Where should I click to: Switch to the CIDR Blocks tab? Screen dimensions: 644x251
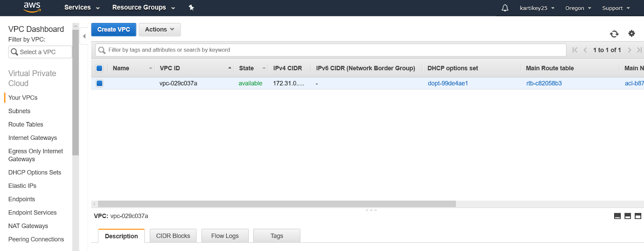coord(173,236)
